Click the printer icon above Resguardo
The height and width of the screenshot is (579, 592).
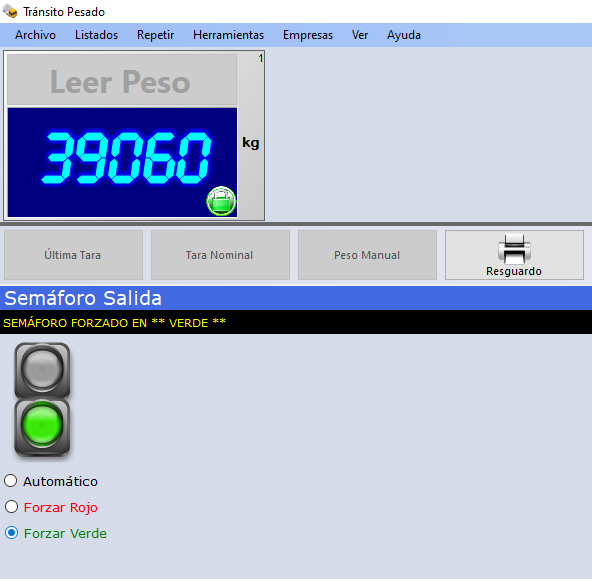pos(514,249)
